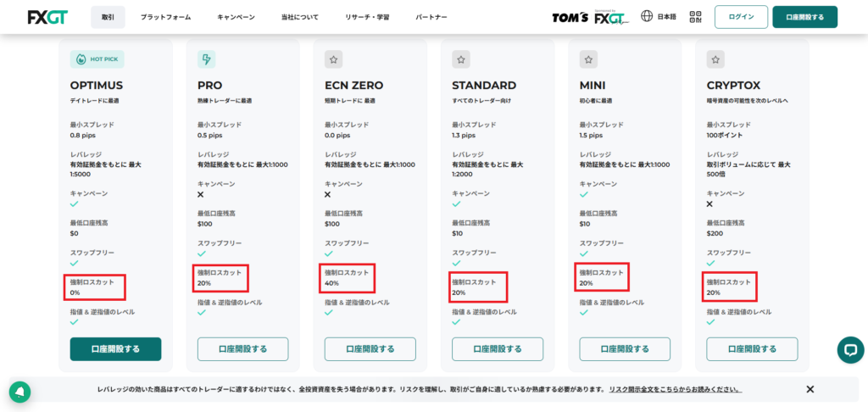Click the QR code icon
This screenshot has width=868, height=412.
point(695,17)
